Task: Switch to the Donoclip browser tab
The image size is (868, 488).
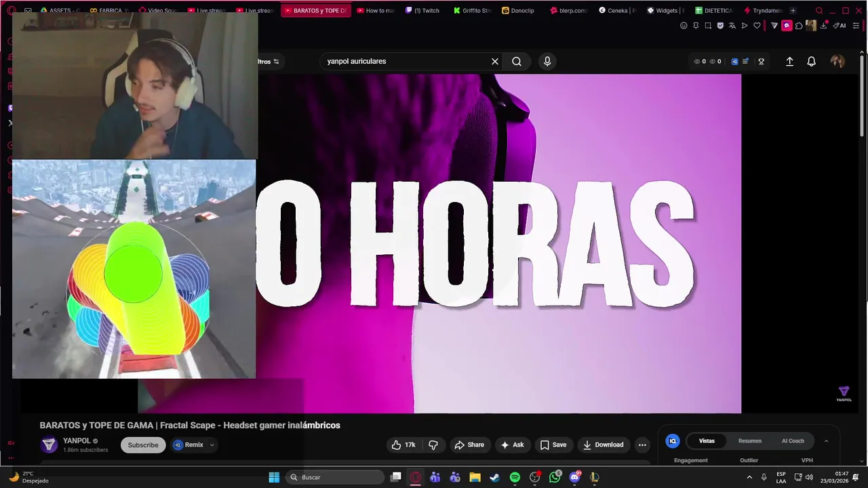Action: (518, 10)
